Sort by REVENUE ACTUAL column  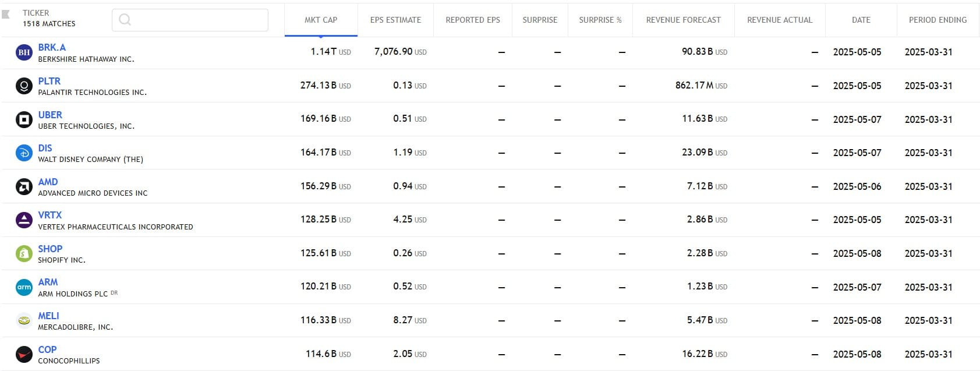780,20
